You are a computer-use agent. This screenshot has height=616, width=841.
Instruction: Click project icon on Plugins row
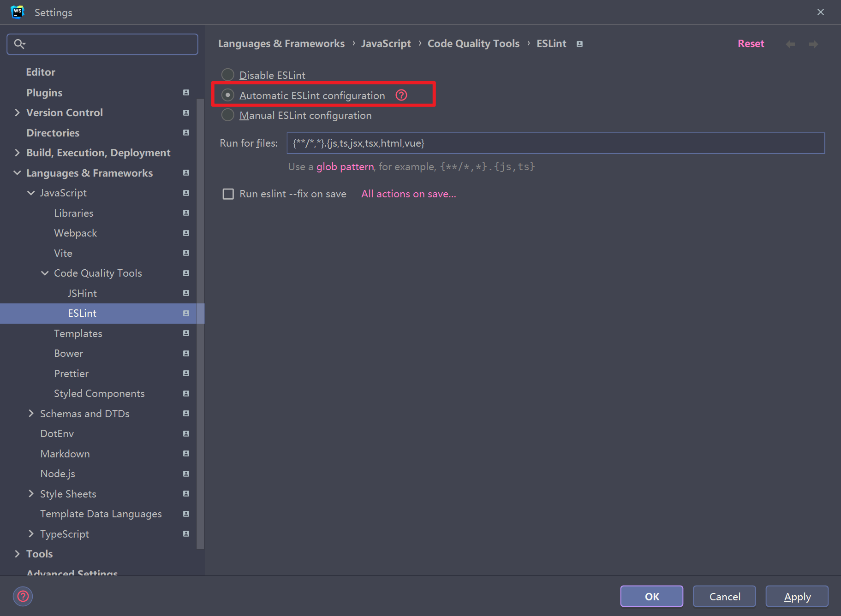186,92
